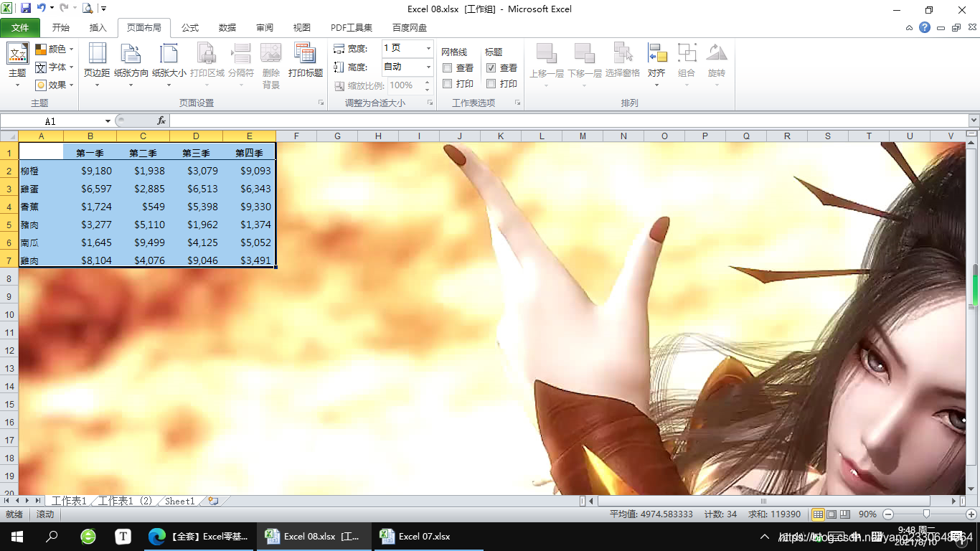Click the Undo icon in quick access toolbar
Screen dimensions: 980x551
click(x=42, y=9)
